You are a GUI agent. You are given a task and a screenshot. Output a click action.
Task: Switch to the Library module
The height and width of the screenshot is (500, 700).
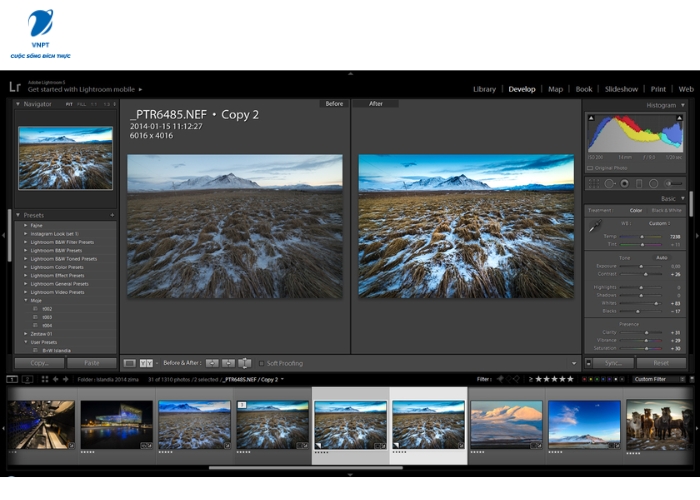[484, 89]
